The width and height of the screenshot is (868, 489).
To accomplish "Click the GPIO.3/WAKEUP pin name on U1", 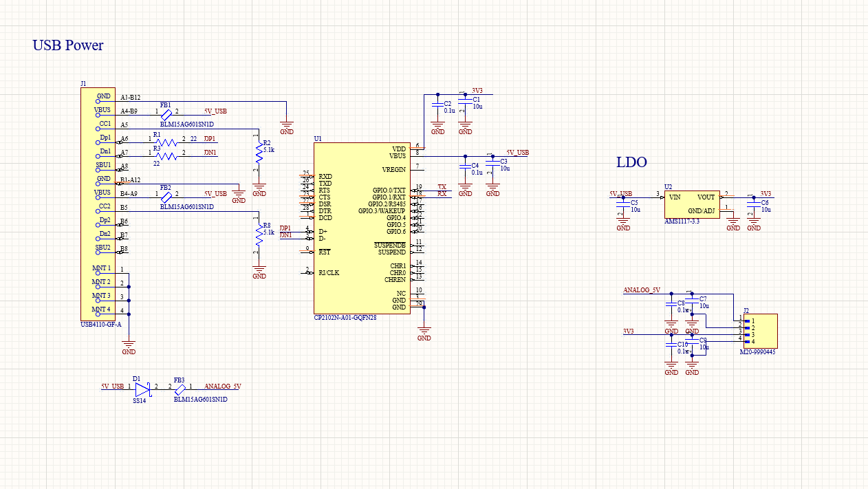I will point(382,210).
